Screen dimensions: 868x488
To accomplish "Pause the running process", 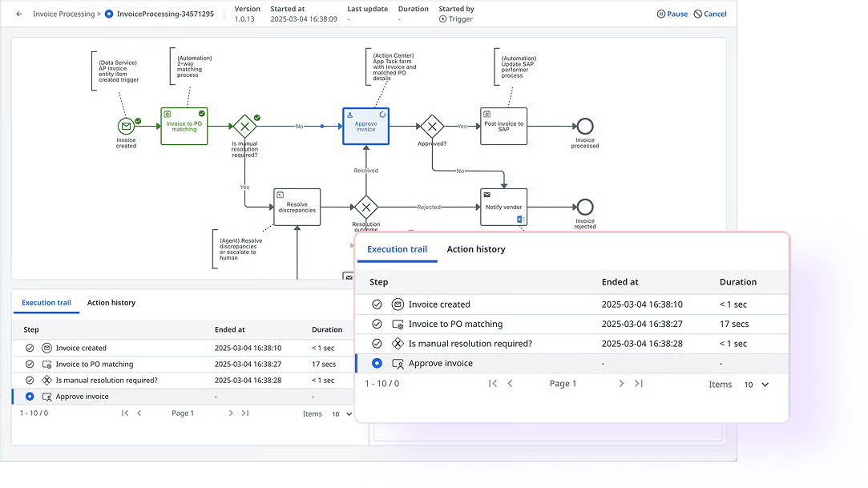I will click(x=672, y=14).
